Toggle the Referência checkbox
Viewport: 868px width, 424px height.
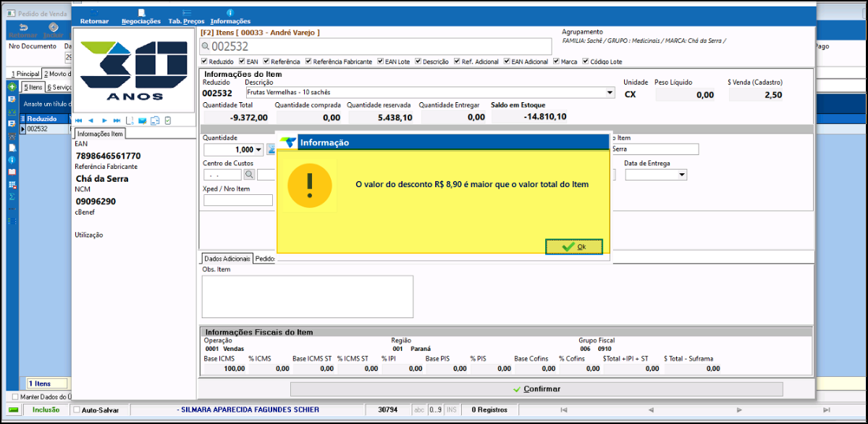tap(266, 62)
